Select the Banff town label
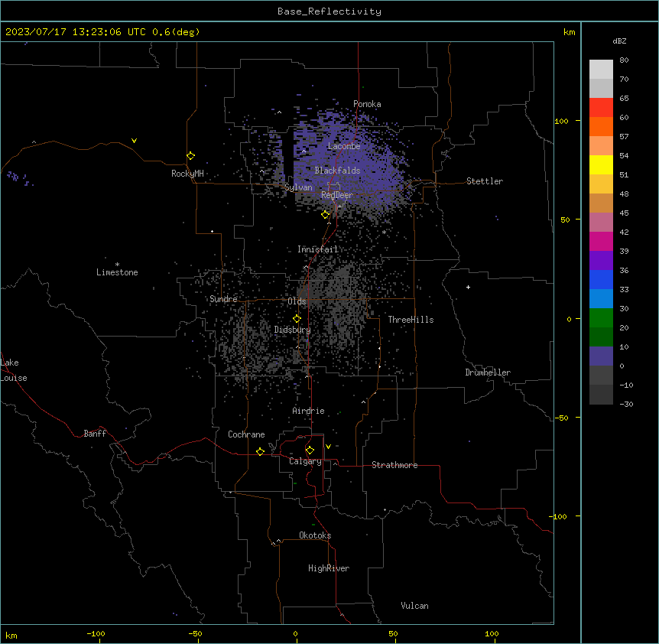 (95, 434)
